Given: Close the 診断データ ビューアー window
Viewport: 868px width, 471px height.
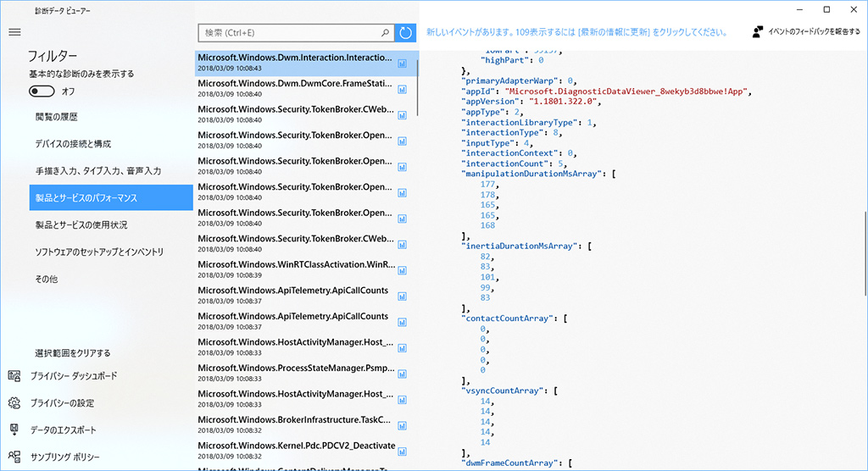Looking at the screenshot, I should point(854,9).
